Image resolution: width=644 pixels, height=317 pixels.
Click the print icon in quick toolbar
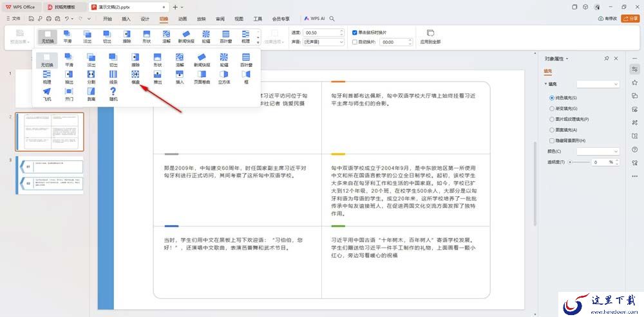49,19
